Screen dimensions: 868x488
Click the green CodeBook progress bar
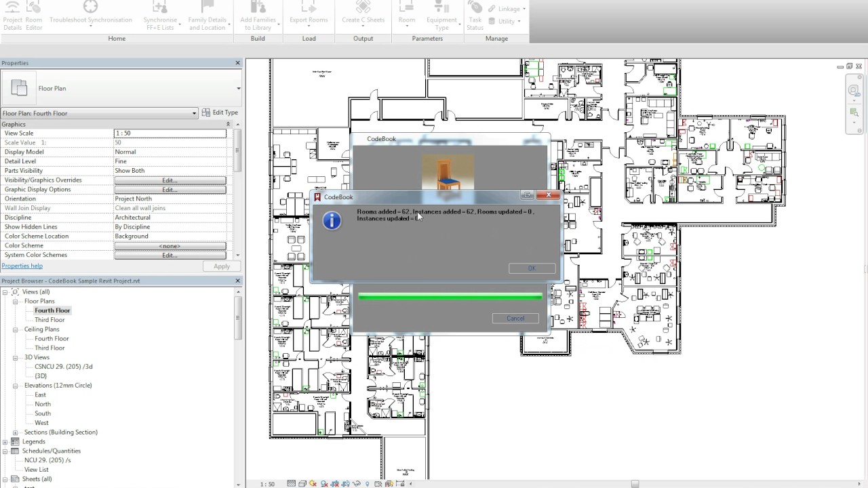tap(450, 296)
